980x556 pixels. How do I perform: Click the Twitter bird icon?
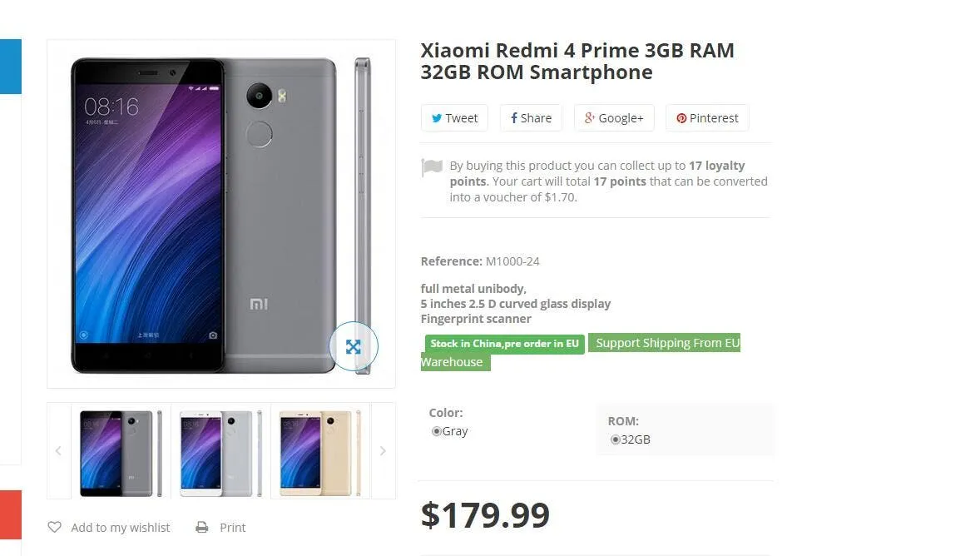[436, 118]
